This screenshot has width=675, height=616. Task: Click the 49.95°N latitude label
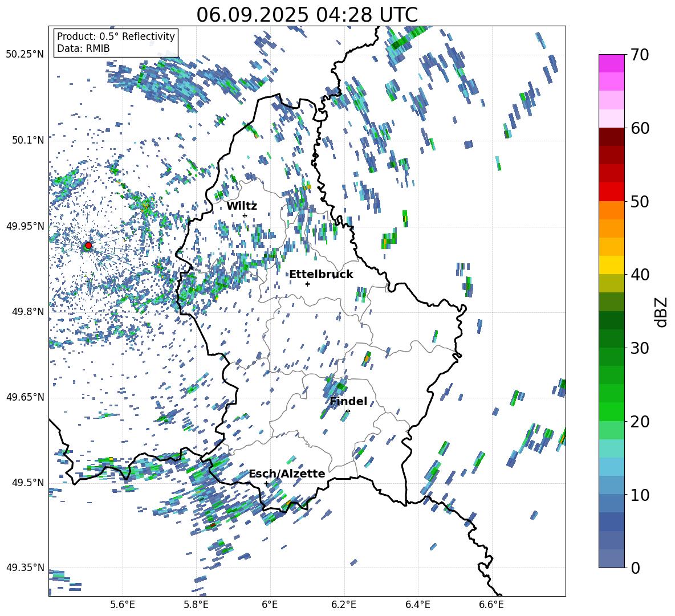(25, 226)
